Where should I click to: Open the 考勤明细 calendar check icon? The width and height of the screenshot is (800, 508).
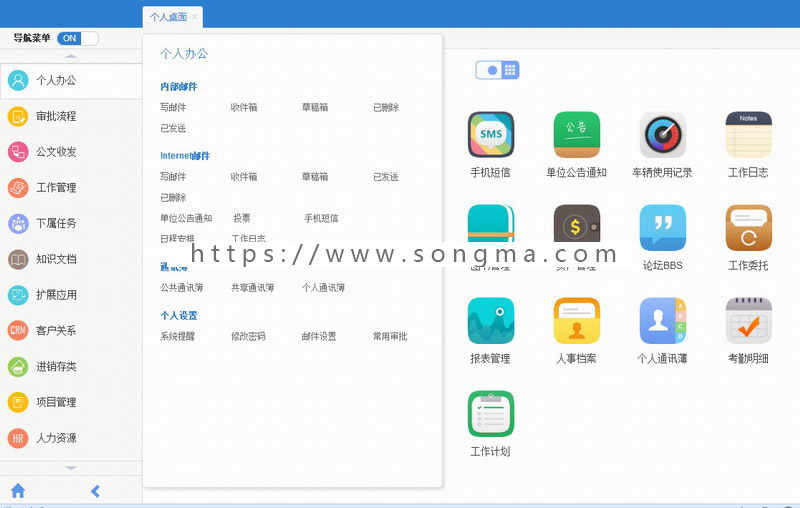tap(748, 320)
